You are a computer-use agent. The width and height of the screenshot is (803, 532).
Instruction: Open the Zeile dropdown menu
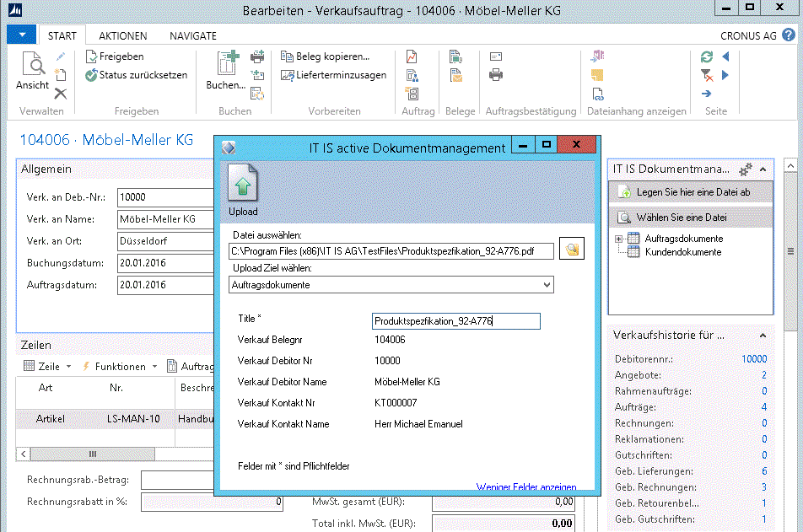tap(47, 366)
